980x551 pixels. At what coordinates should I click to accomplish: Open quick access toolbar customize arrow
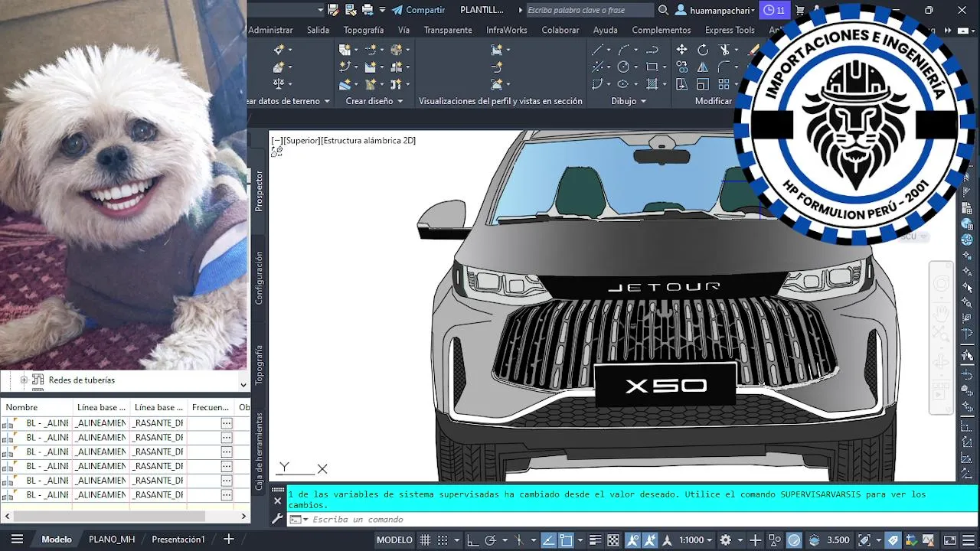point(382,10)
